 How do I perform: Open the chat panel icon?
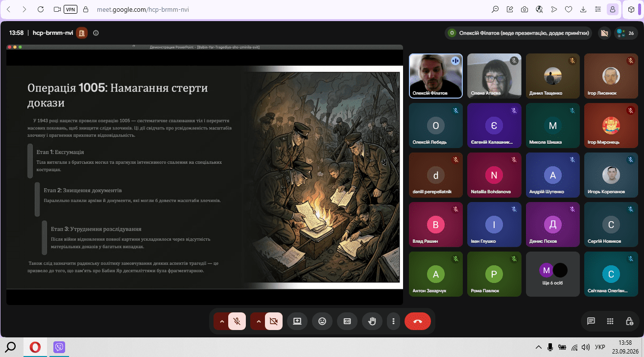591,321
